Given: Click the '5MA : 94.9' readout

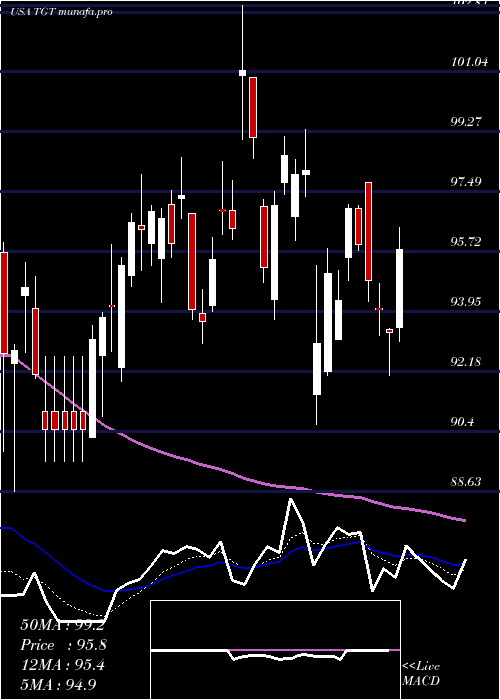Looking at the screenshot, I should [x=58, y=684].
